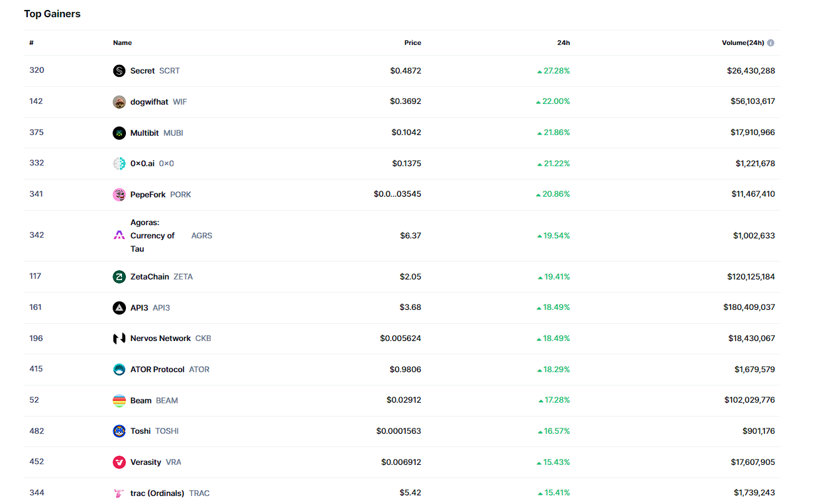Click the MUBI ticker symbol
Viewport: 814px width, 504px height.
tap(174, 133)
